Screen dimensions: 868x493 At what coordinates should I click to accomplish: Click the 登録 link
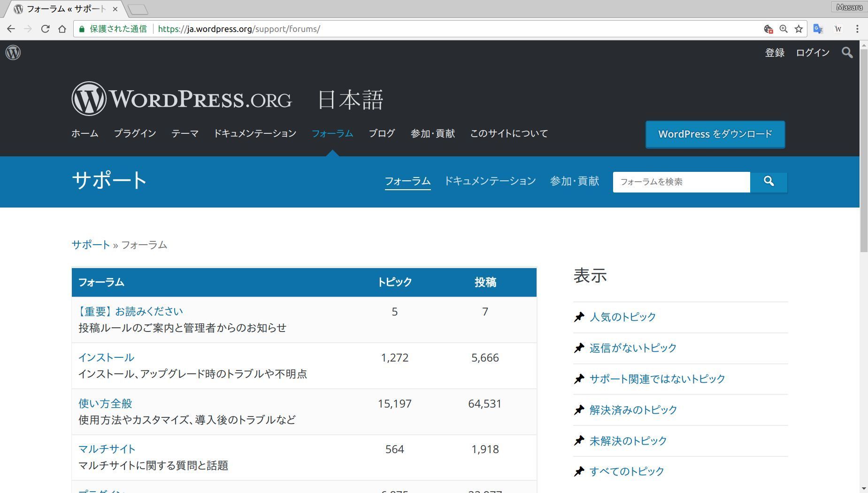click(775, 53)
